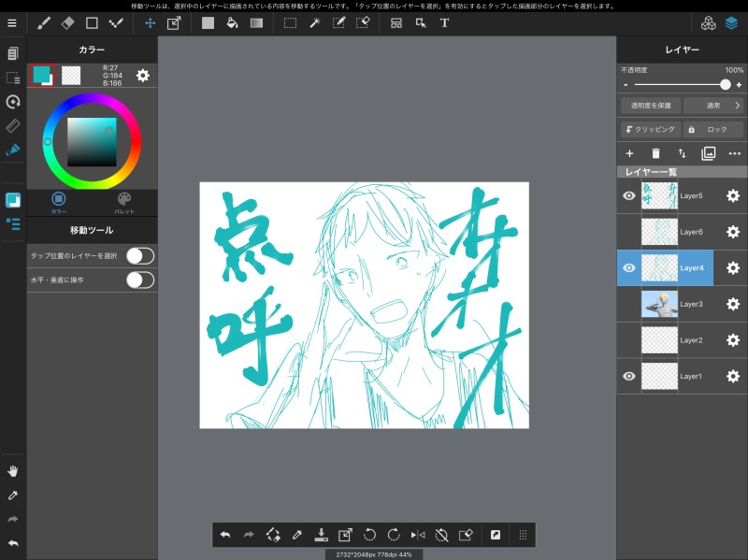The image size is (748, 560).
Task: Show hidden Layer3 via visibility area
Action: pyautogui.click(x=629, y=305)
